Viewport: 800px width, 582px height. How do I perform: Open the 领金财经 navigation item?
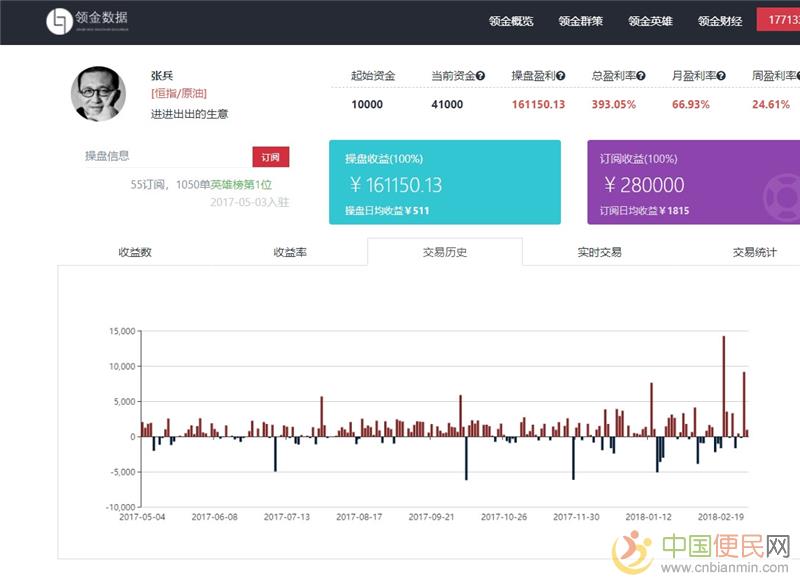coord(720,21)
